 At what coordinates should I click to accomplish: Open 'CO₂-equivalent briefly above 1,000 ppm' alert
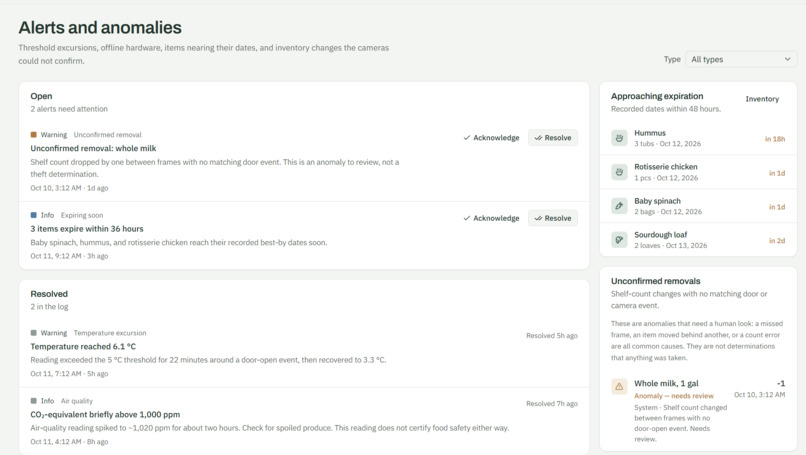point(105,414)
